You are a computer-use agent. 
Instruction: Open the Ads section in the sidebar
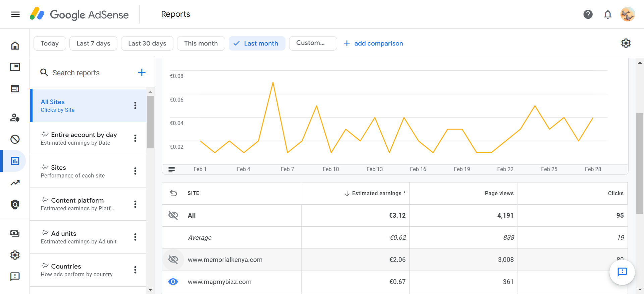(x=15, y=67)
